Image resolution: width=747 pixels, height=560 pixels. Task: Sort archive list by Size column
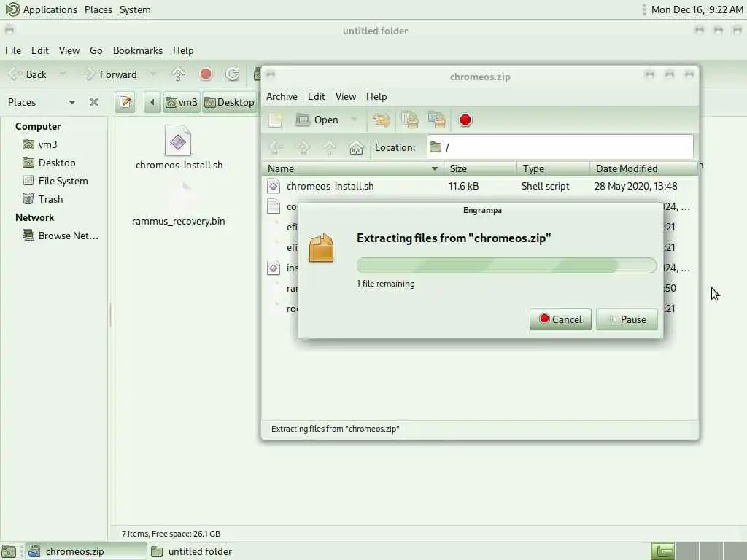point(480,168)
